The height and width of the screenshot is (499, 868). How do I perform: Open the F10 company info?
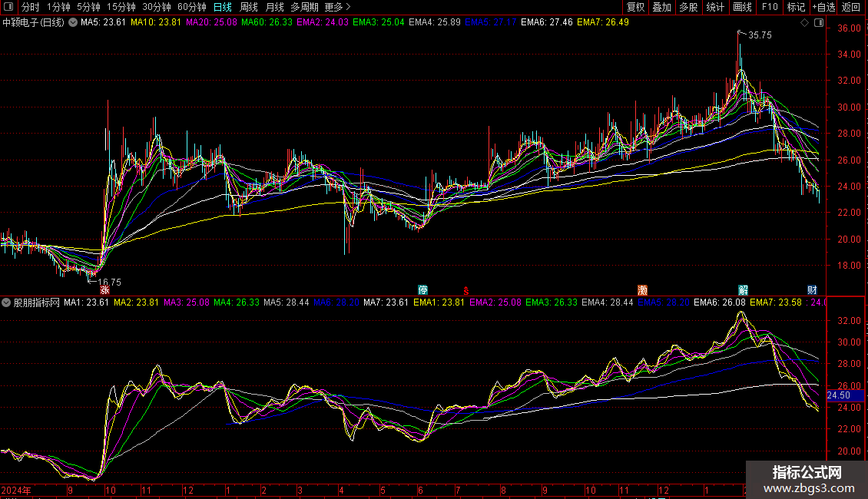pyautogui.click(x=770, y=7)
